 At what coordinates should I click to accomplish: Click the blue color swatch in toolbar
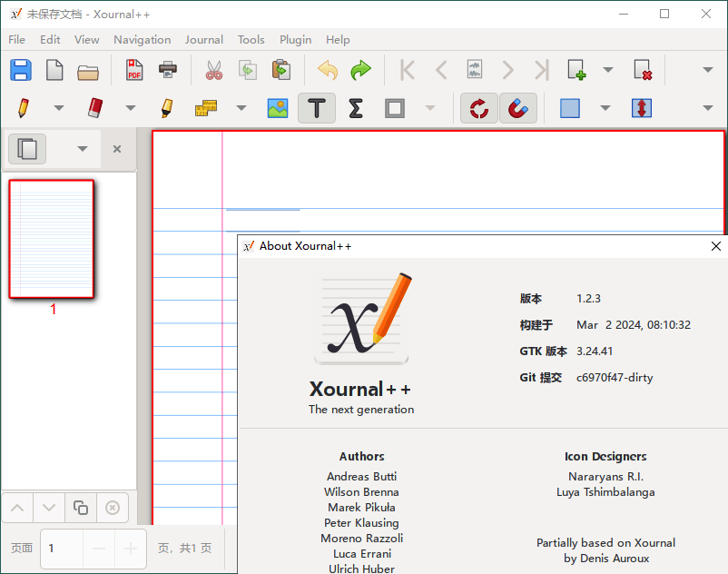[570, 108]
